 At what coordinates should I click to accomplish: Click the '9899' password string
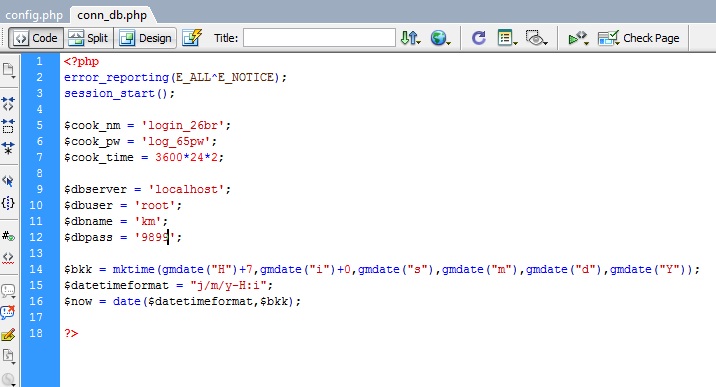tap(155, 237)
